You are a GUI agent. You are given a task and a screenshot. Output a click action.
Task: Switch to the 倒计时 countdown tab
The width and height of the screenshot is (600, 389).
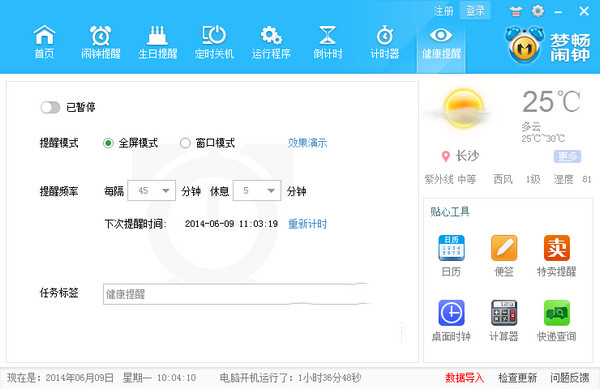pyautogui.click(x=328, y=42)
